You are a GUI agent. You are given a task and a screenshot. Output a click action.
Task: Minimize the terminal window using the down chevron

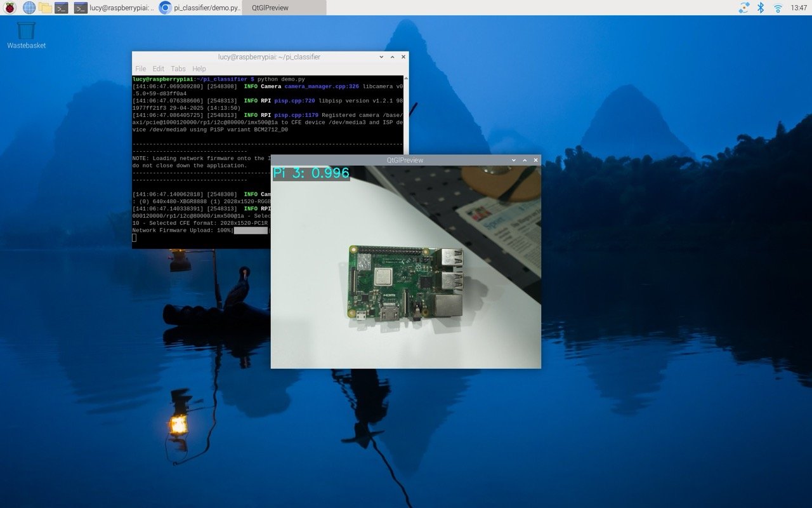pyautogui.click(x=381, y=57)
